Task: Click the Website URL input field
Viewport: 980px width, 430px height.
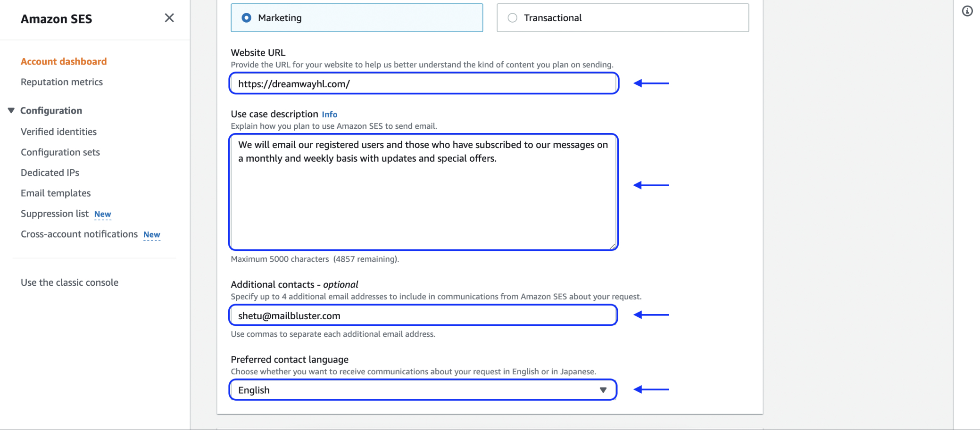Action: [423, 84]
